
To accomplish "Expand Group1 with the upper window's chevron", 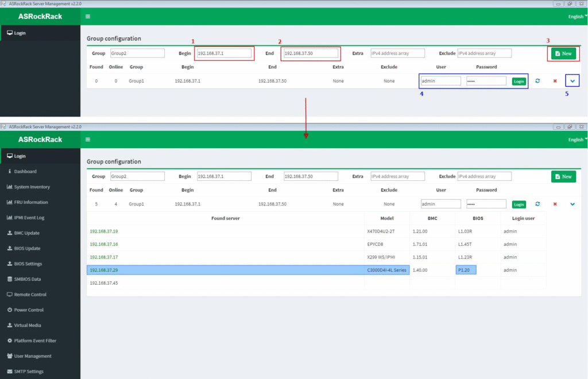I will (x=572, y=81).
